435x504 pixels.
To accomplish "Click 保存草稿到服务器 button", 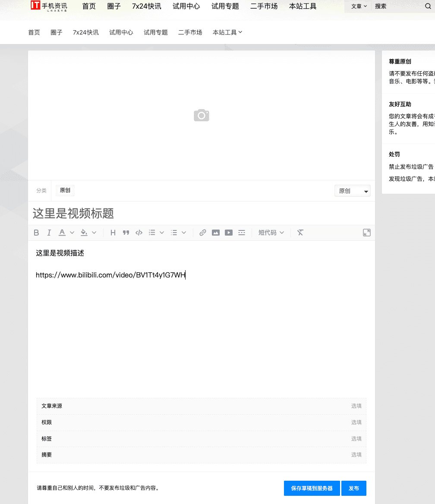I will (x=312, y=488).
